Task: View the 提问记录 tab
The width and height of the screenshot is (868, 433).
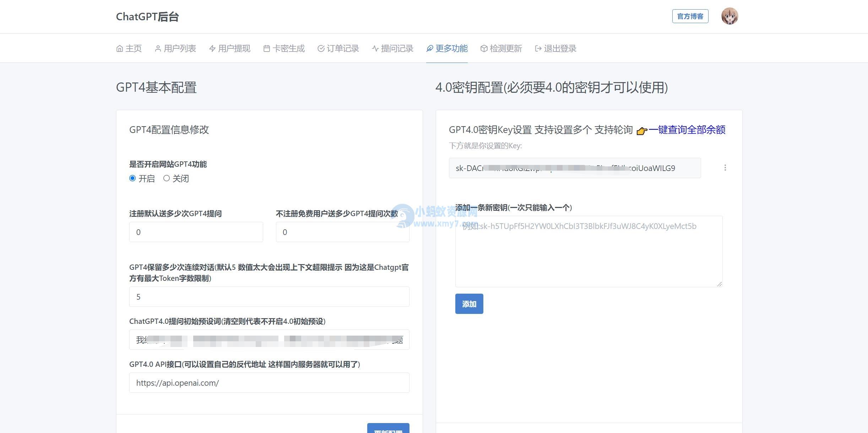Action: tap(393, 48)
